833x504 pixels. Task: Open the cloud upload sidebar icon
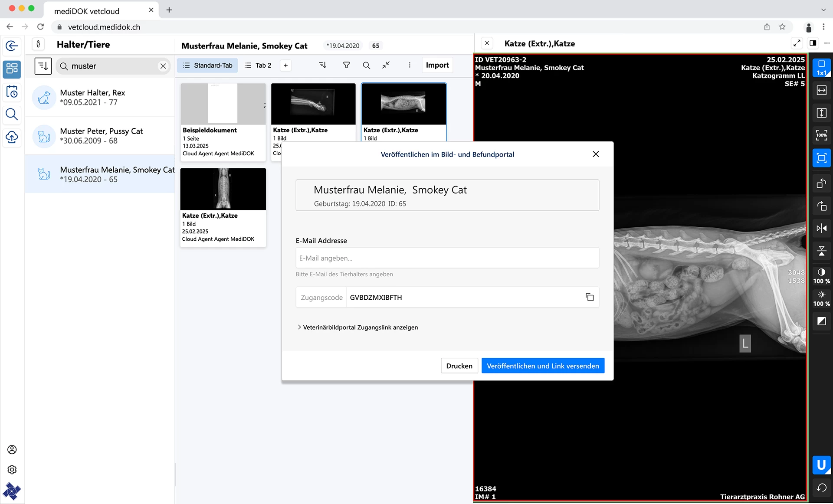12,137
